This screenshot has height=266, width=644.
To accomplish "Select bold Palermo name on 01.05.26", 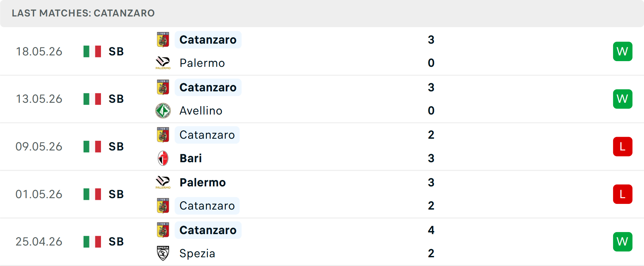I will tap(203, 182).
